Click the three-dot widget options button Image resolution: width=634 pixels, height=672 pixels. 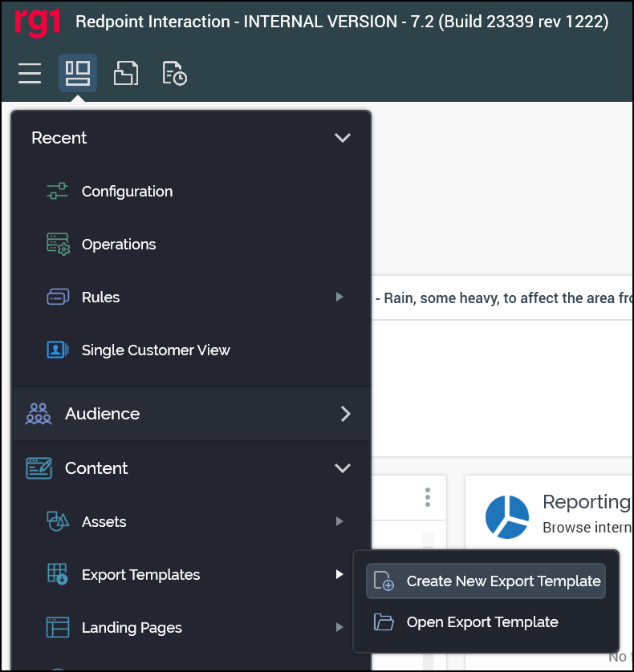click(x=428, y=497)
